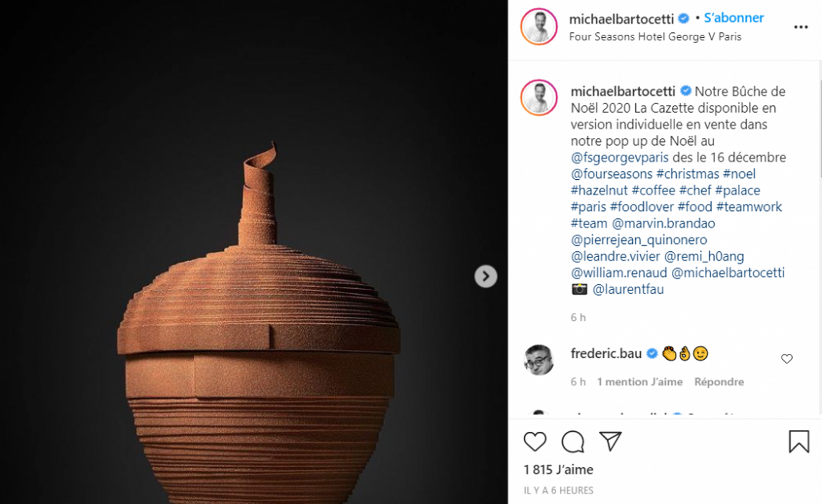The image size is (822, 504).
Task: Visit the @fsgeorgevparis mention
Action: tap(620, 157)
